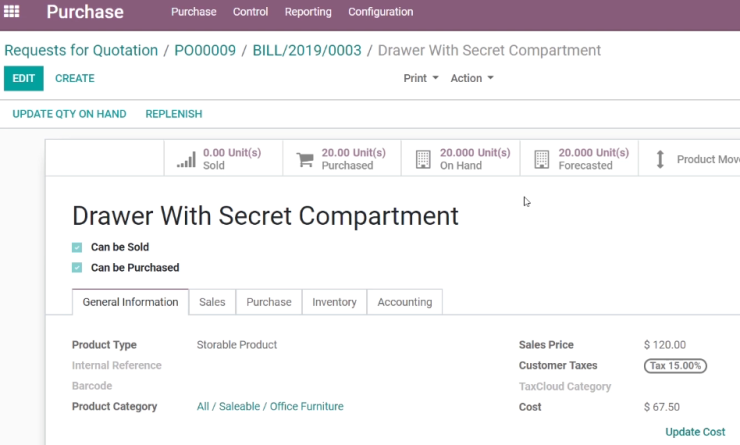Open the Reporting menu

click(308, 12)
